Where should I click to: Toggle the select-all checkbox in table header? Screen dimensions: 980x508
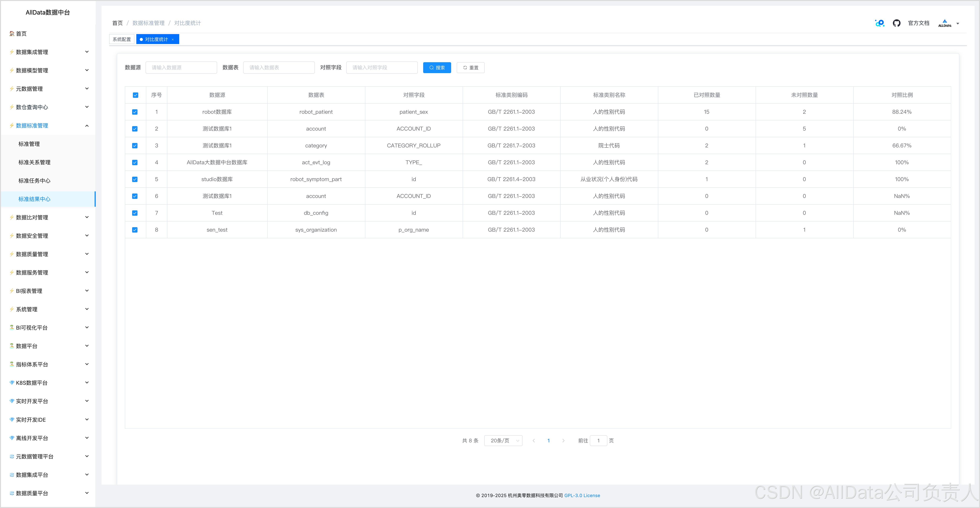click(135, 95)
